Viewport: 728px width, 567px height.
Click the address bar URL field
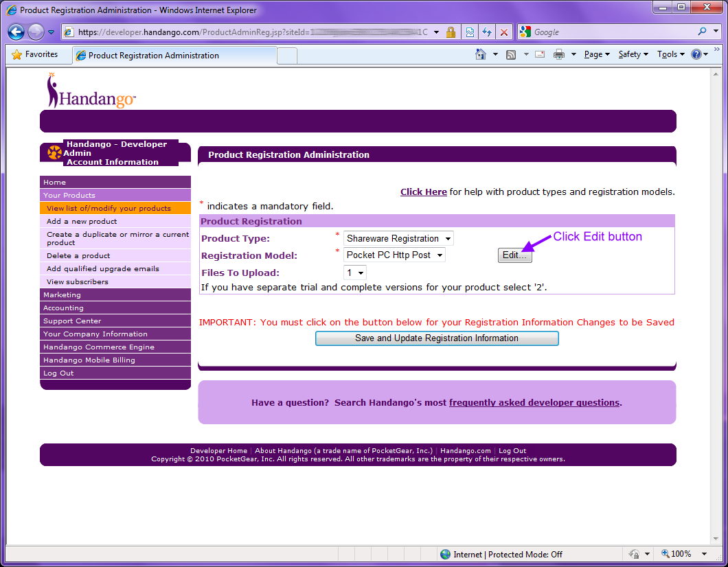pos(251,32)
